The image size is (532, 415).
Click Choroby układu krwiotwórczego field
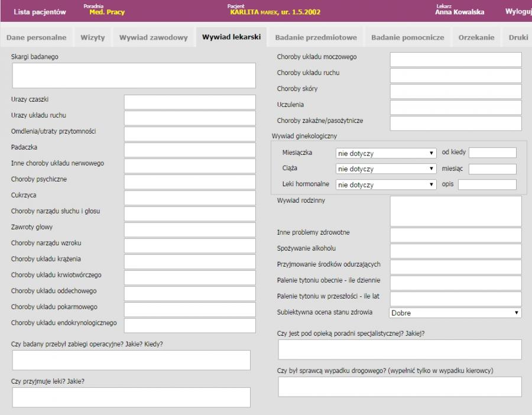[190, 278]
